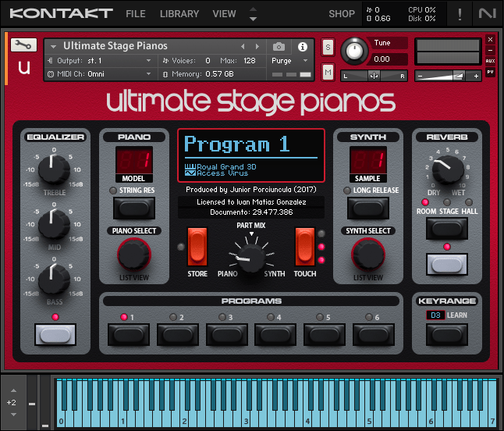Select program 1 button
The width and height of the screenshot is (504, 431).
[129, 335]
